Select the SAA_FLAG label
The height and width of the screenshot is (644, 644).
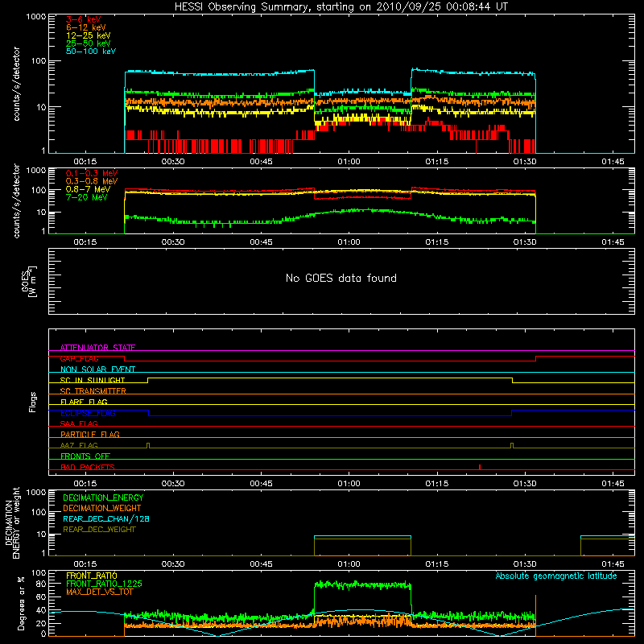pyautogui.click(x=79, y=423)
